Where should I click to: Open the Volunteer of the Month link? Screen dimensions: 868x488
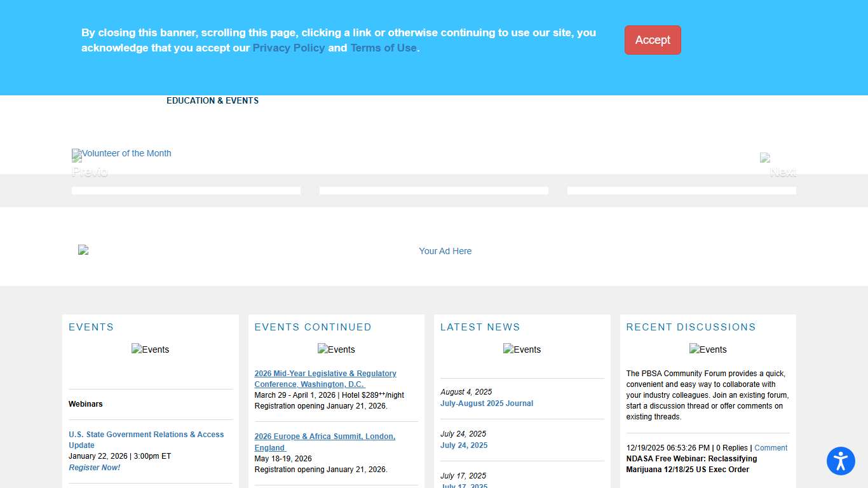[121, 153]
